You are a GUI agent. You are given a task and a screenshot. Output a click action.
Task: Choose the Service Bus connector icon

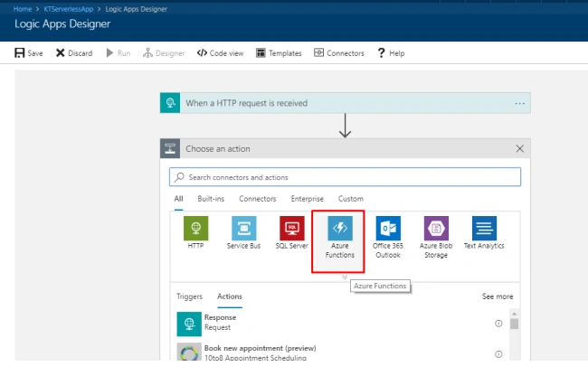coord(243,228)
